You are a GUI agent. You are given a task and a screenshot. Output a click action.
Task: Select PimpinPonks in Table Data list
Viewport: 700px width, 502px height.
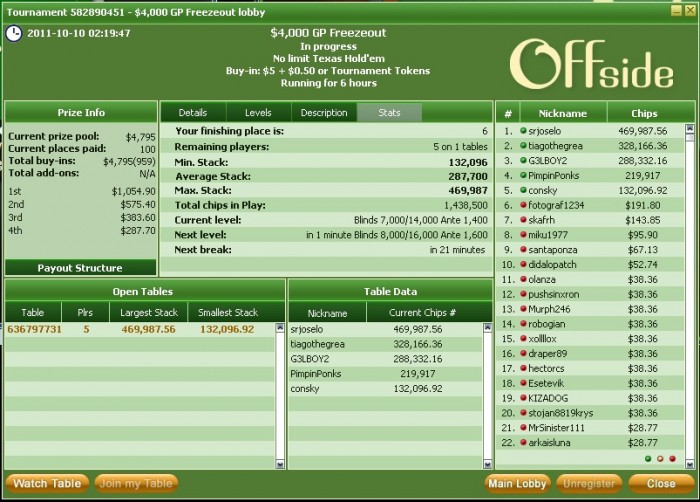coord(386,374)
